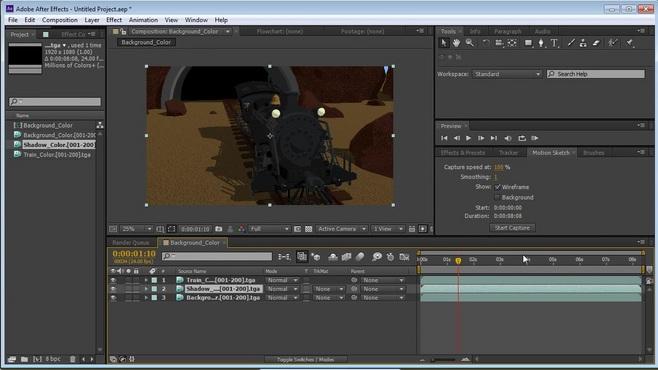Hide the Backgro...r layer eye icon
This screenshot has width=658, height=370.
(113, 298)
